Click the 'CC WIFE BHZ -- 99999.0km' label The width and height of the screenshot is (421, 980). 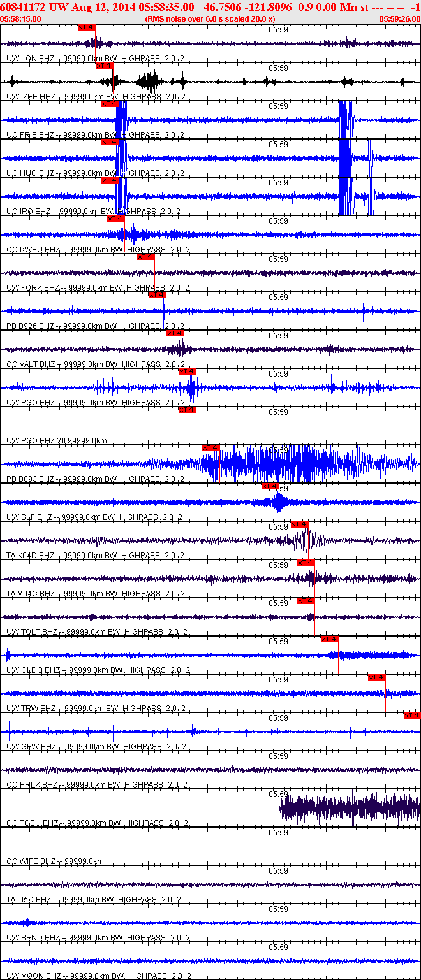click(x=55, y=861)
